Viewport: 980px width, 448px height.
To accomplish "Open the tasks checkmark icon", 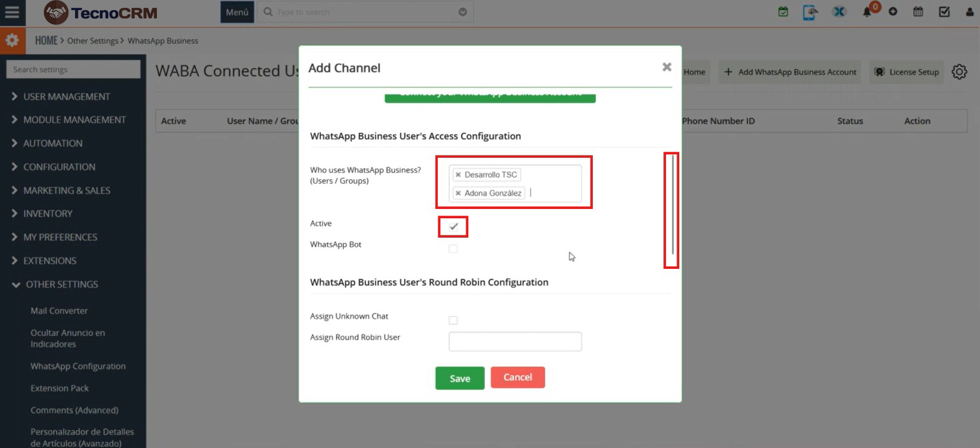I will pos(944,12).
